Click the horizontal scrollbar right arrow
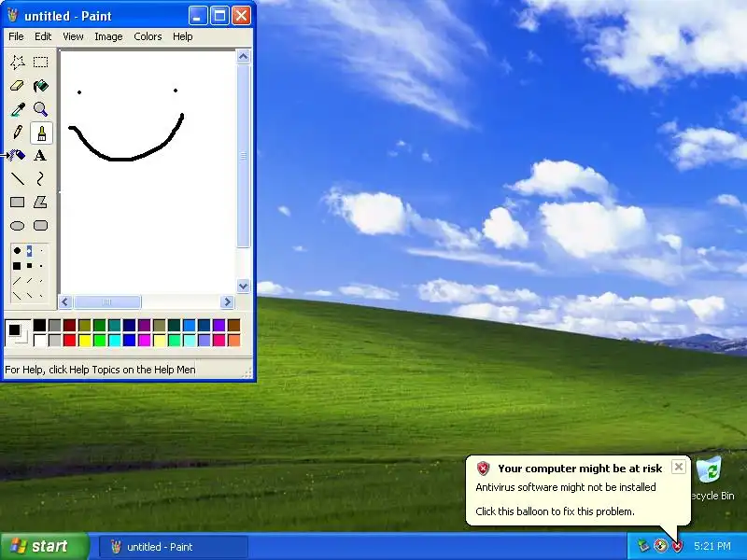Viewport: 747px width, 560px height. pos(227,301)
